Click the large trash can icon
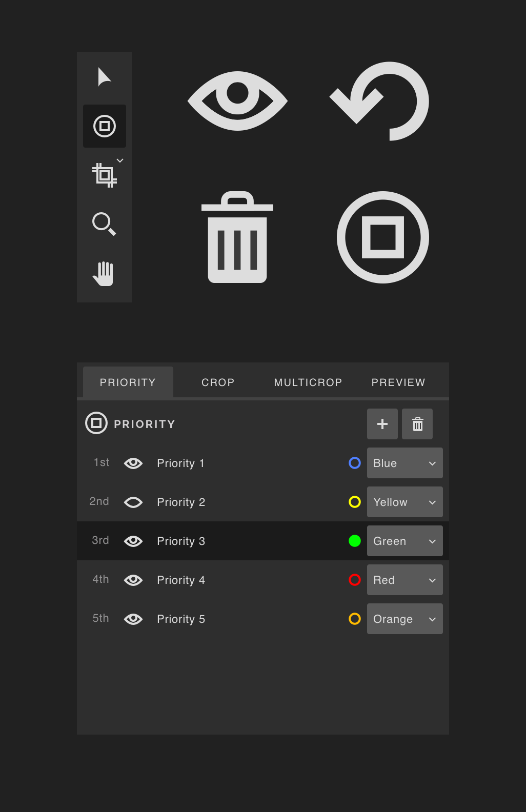Screen dimensions: 526x812 237,237
